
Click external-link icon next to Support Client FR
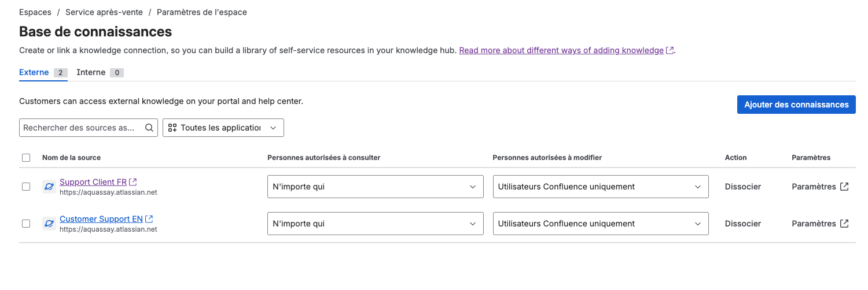click(133, 183)
